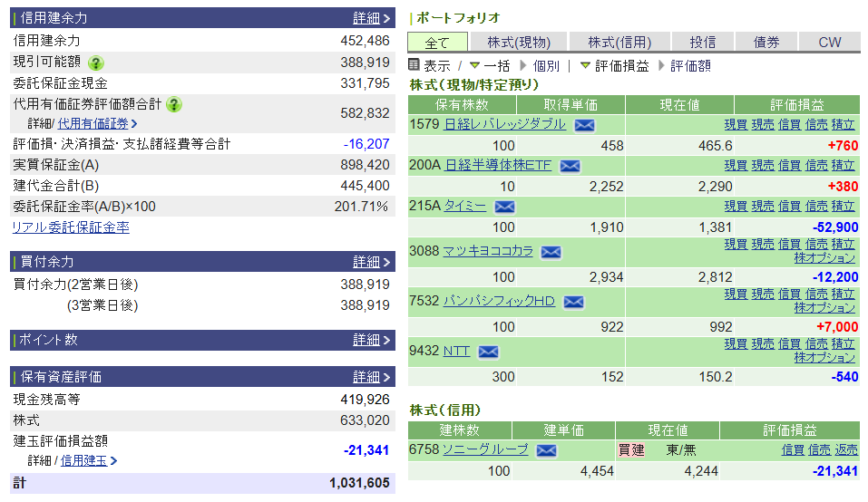This screenshot has height=502, width=868.
Task: Click mail icon next to タイミー
Action: point(504,207)
